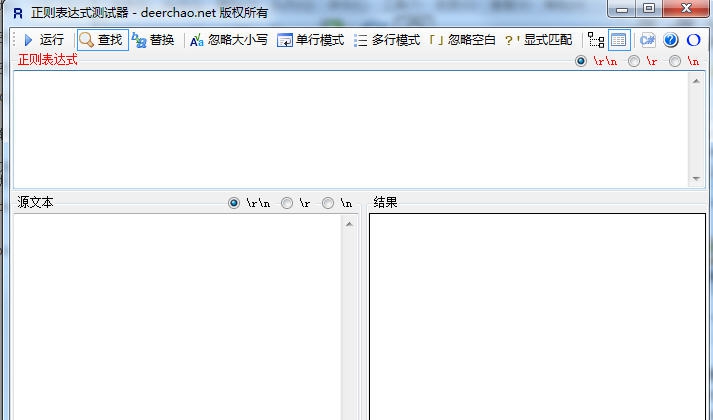
Task: Click the C# code generation icon
Action: pyautogui.click(x=647, y=40)
